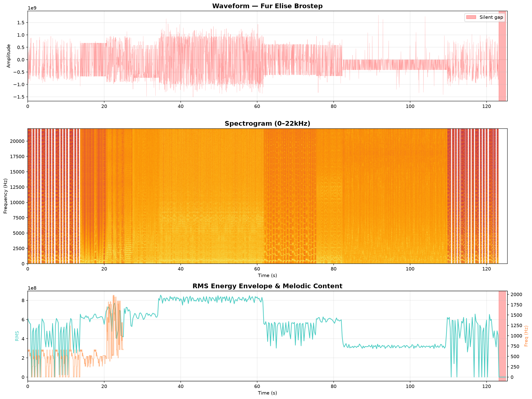Click the "8" tick on the RMS axis
532x399 pixels.
tap(23, 300)
